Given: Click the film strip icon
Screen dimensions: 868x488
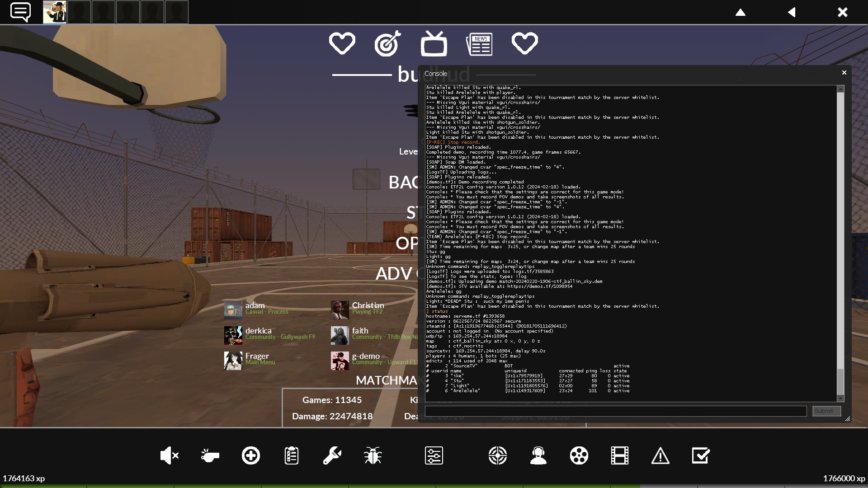Looking at the screenshot, I should (x=620, y=455).
